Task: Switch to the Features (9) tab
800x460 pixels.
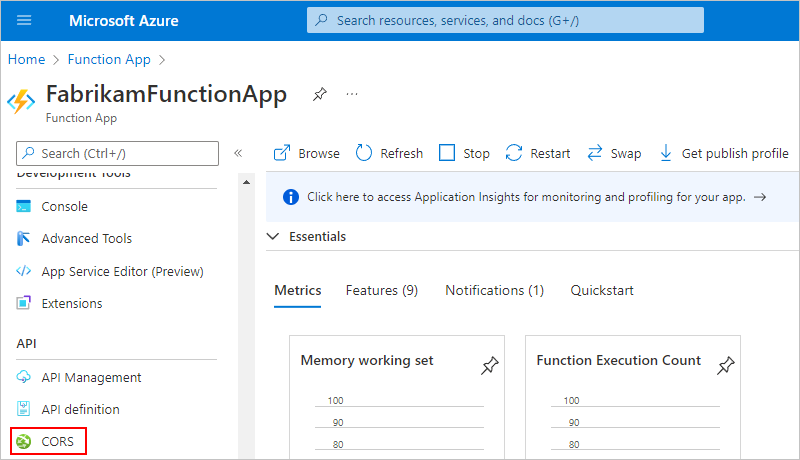Action: (381, 290)
